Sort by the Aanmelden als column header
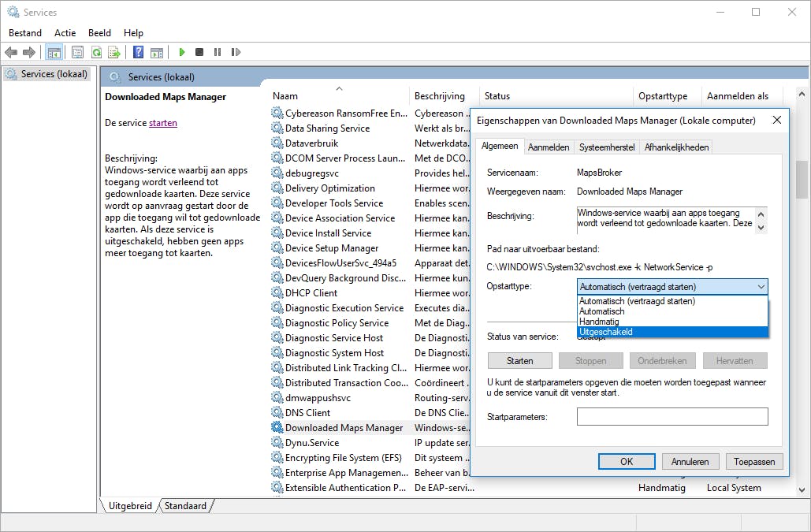 (x=742, y=96)
